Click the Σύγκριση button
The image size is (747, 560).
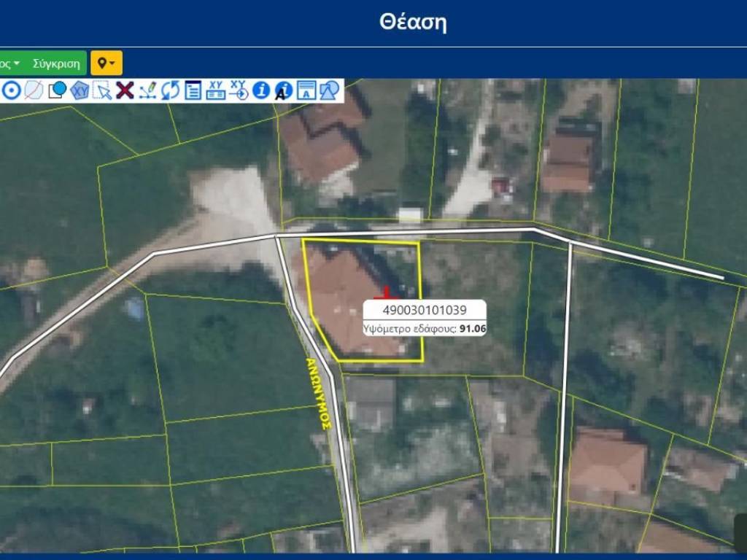56,63
